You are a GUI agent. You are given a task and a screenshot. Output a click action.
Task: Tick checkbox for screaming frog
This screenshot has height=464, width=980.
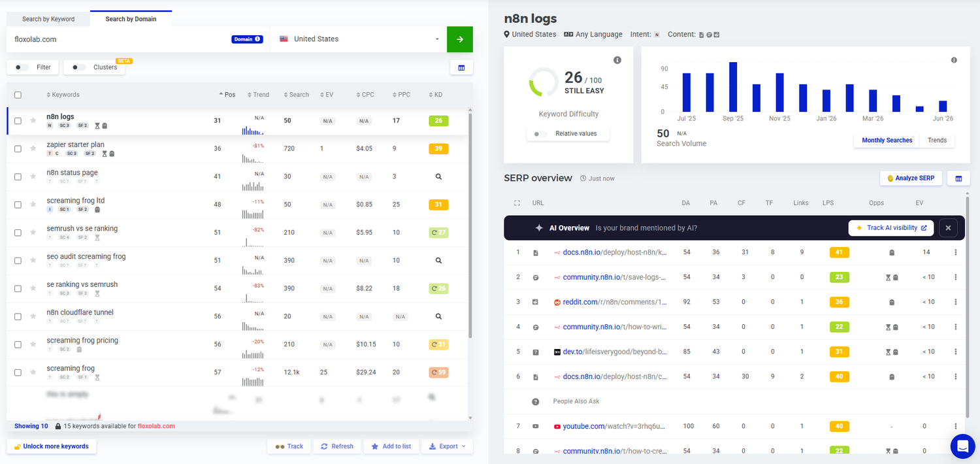pyautogui.click(x=18, y=373)
